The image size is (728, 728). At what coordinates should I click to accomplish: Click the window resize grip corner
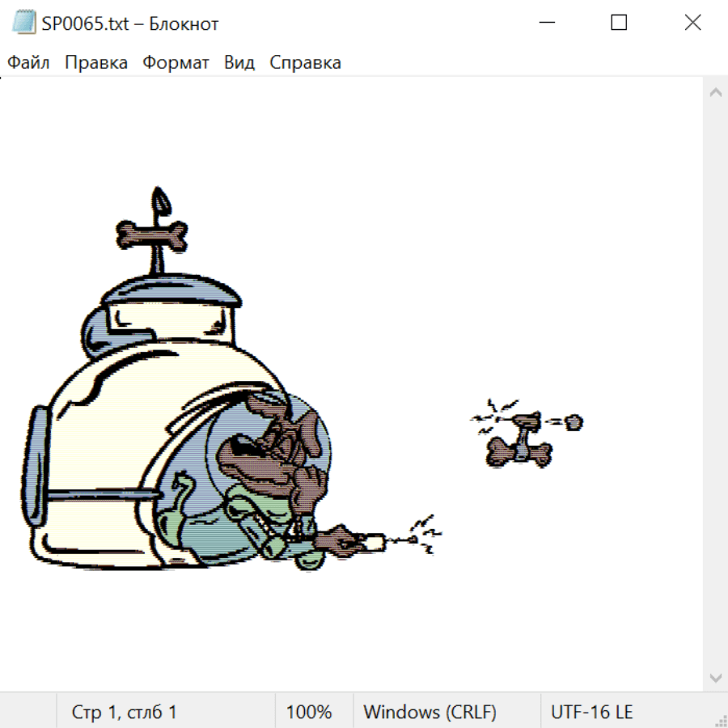point(720,720)
